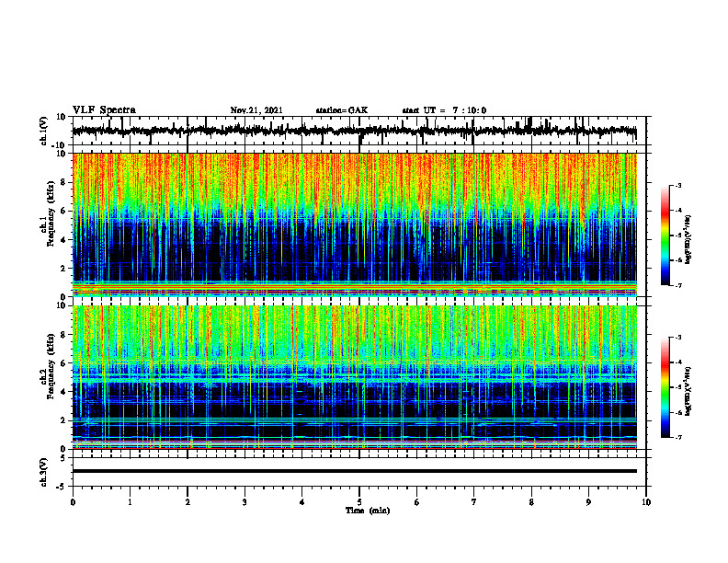
Task: Click the ch.1 voltage waveform trace
Action: click(354, 131)
